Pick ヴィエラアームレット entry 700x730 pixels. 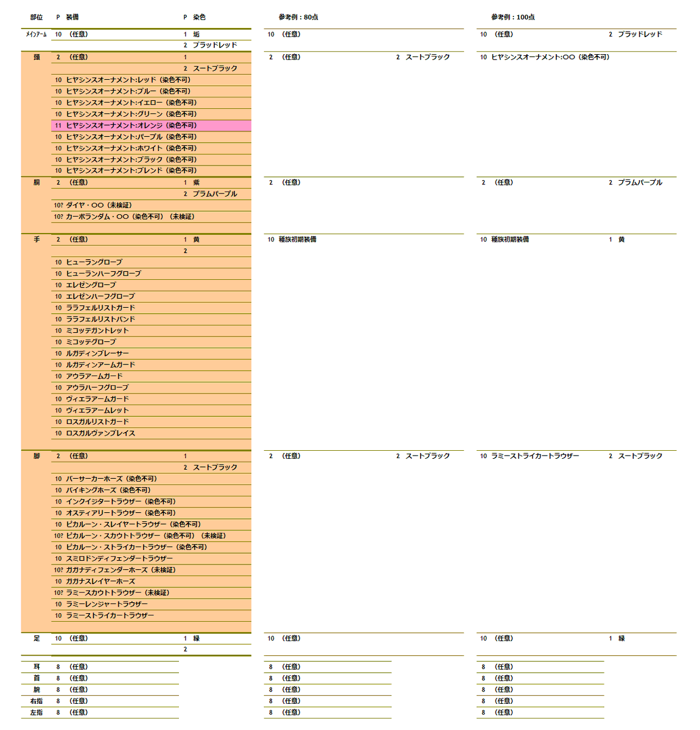pyautogui.click(x=97, y=411)
